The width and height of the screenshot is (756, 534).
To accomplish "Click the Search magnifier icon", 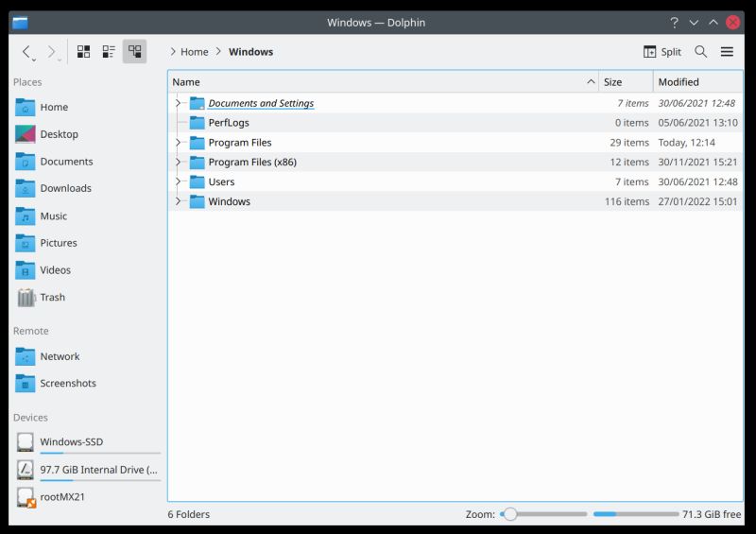I will click(700, 52).
